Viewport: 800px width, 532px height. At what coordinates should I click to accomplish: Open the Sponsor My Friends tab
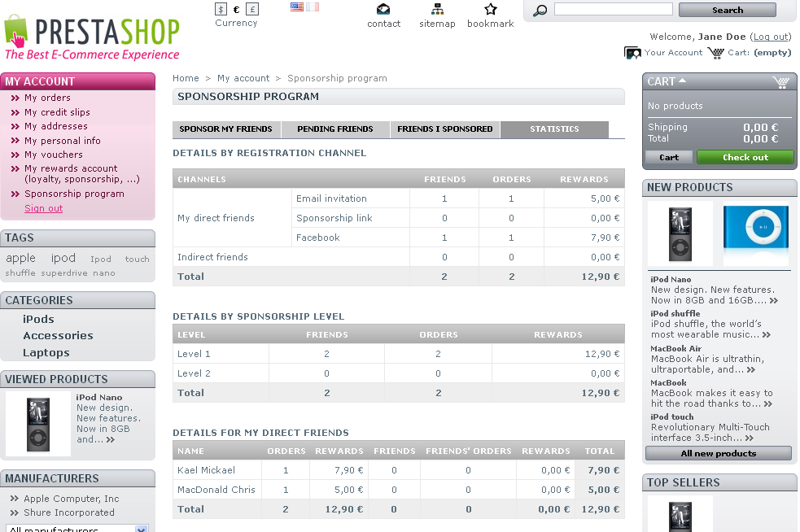pyautogui.click(x=226, y=129)
